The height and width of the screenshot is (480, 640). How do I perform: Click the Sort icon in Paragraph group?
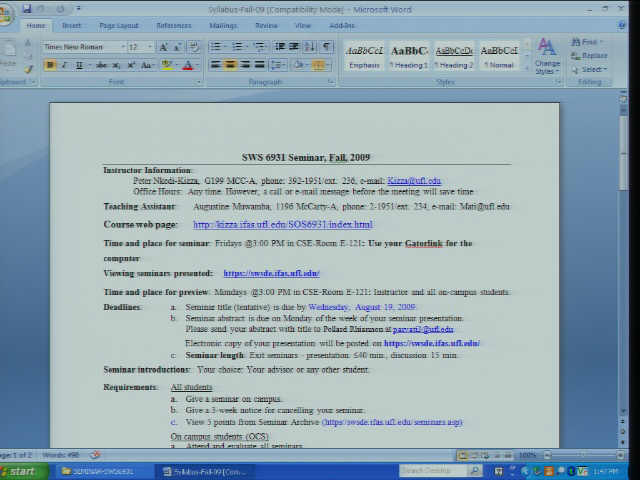click(x=309, y=46)
